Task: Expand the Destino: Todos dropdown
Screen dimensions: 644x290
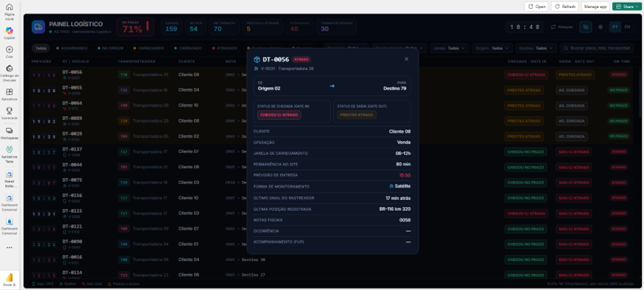Action: pyautogui.click(x=536, y=48)
